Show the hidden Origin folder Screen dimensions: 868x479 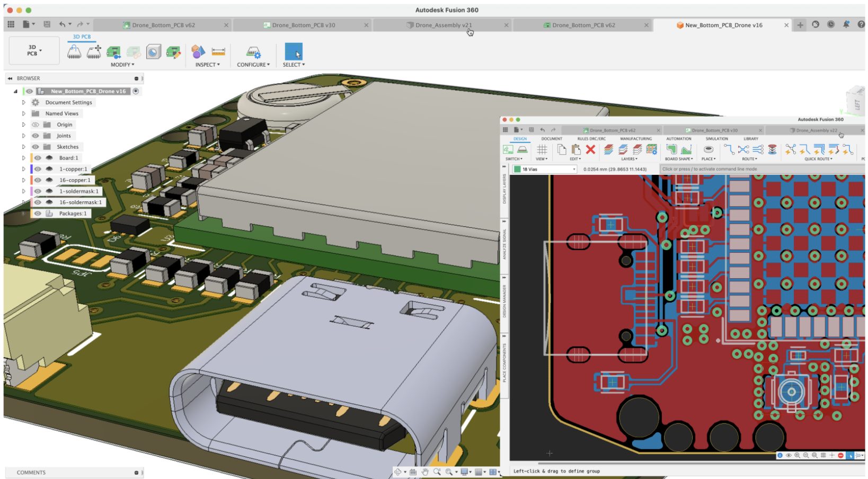coord(36,125)
